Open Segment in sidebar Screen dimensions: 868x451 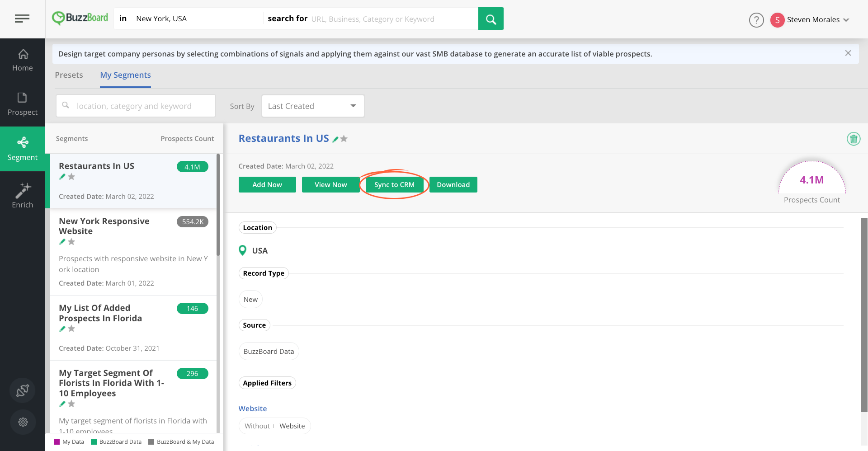click(x=23, y=149)
